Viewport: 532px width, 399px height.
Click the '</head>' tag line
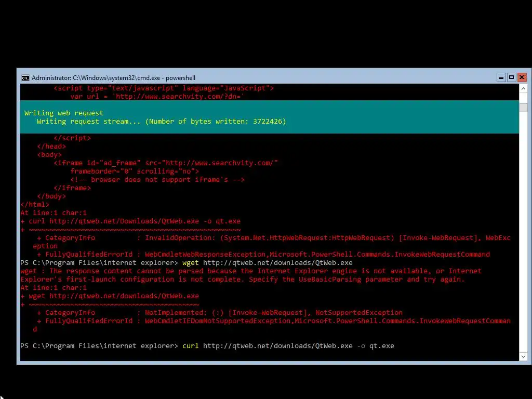click(x=51, y=146)
